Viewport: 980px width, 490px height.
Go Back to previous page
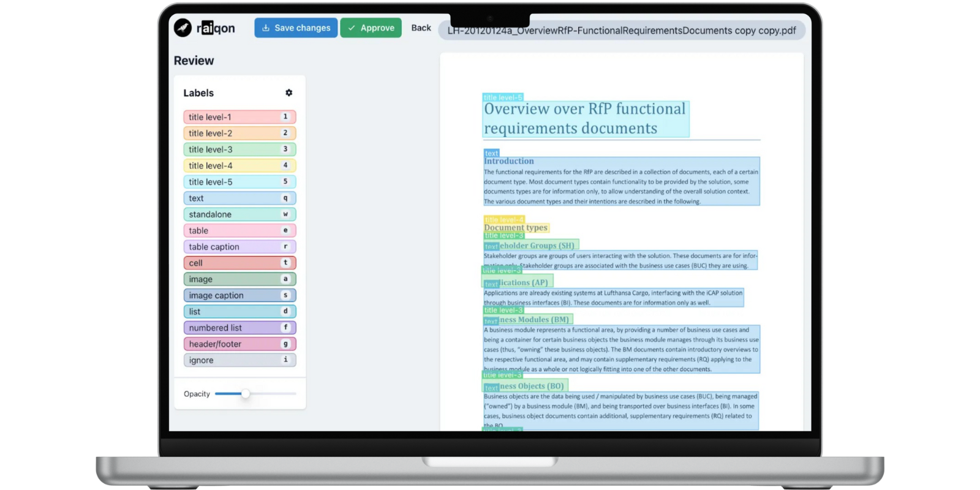pyautogui.click(x=421, y=28)
